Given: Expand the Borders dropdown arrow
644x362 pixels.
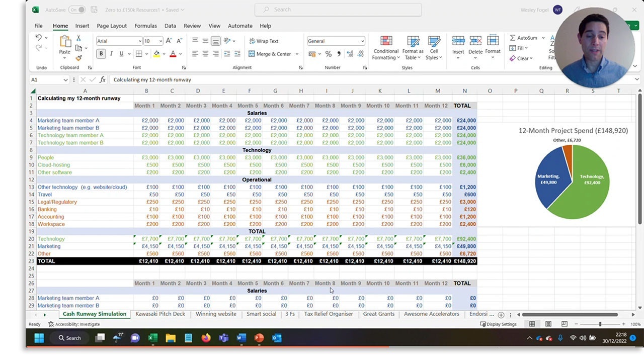Looking at the screenshot, I should pyautogui.click(x=146, y=54).
